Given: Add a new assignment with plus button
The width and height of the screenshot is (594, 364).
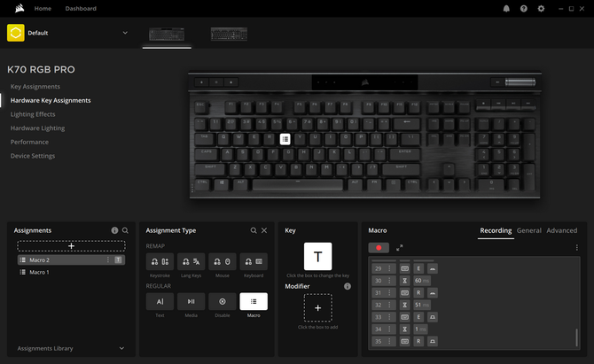Looking at the screenshot, I should point(71,246).
